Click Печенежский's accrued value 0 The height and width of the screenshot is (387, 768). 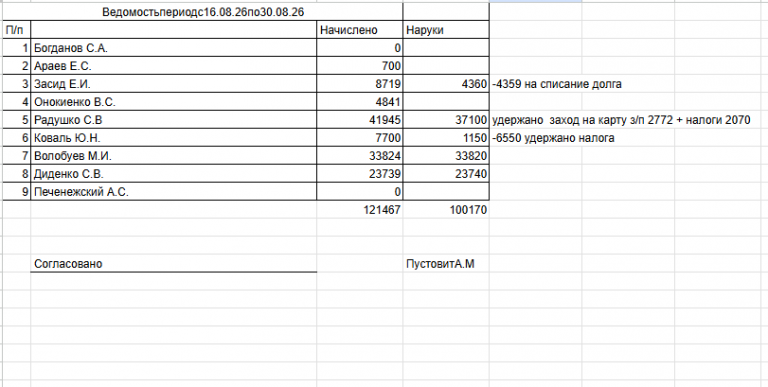coord(360,192)
